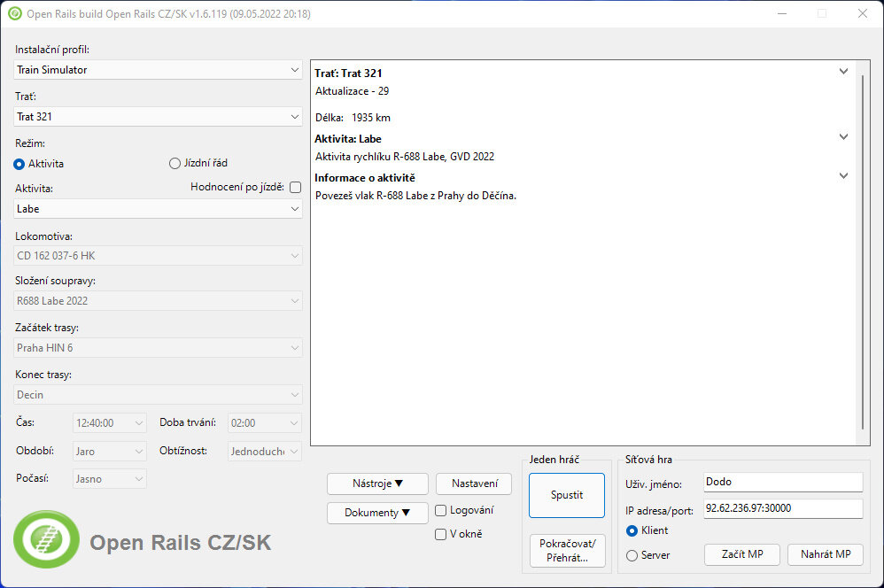The height and width of the screenshot is (588, 884).
Task: Click the Začít MP button
Action: (742, 554)
